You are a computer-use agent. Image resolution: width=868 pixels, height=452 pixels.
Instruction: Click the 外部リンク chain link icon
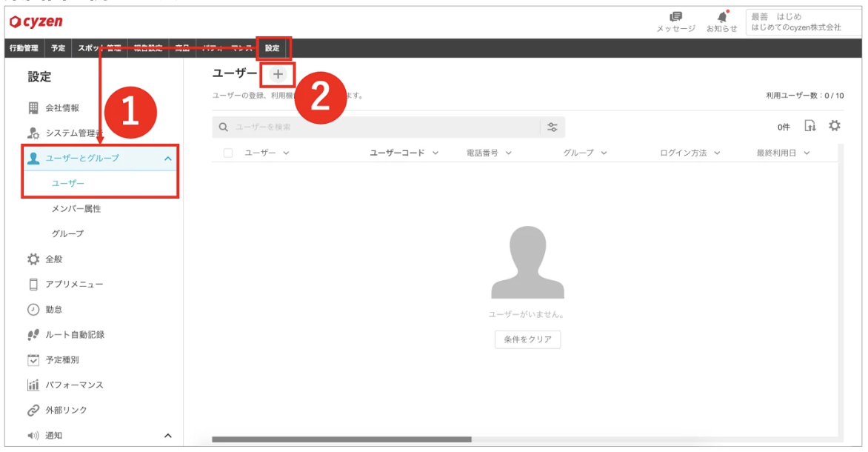33,410
